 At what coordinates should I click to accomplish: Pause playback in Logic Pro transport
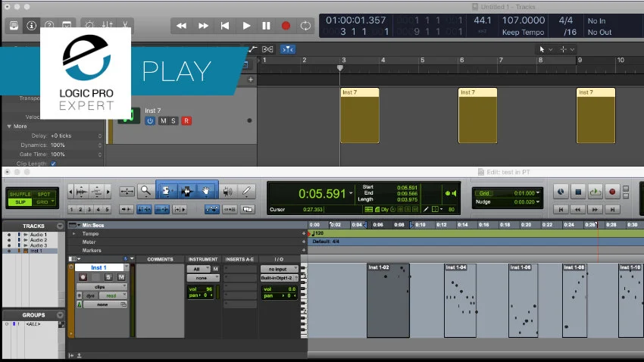point(266,26)
